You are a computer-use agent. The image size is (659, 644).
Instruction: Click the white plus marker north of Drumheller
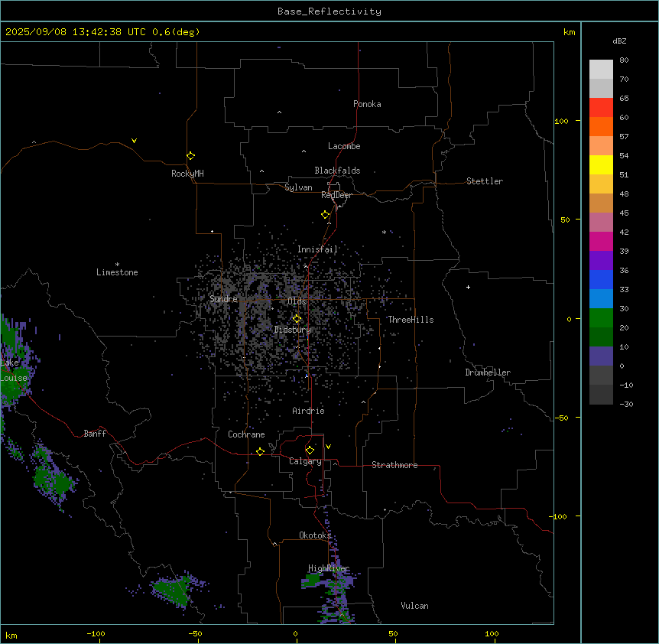468,287
